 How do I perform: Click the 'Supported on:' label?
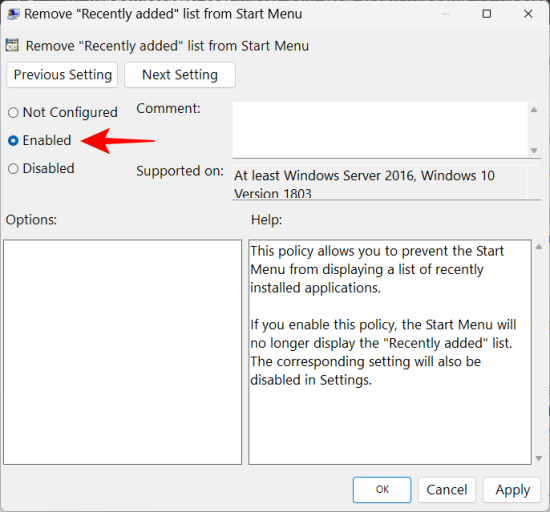point(180,171)
